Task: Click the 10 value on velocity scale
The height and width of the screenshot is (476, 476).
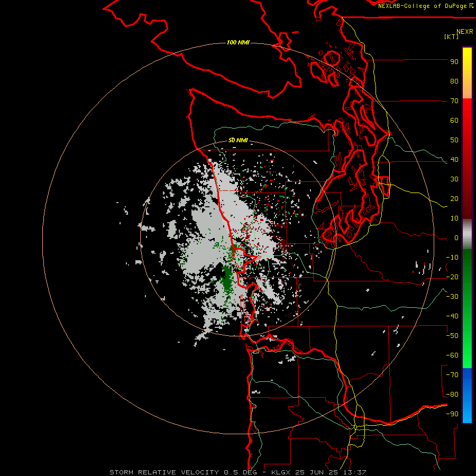Action: (x=454, y=218)
